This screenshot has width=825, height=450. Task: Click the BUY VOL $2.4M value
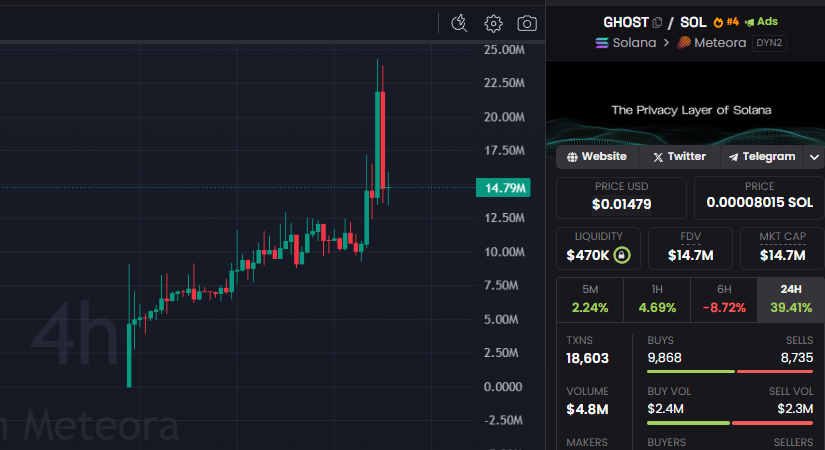[x=665, y=409]
